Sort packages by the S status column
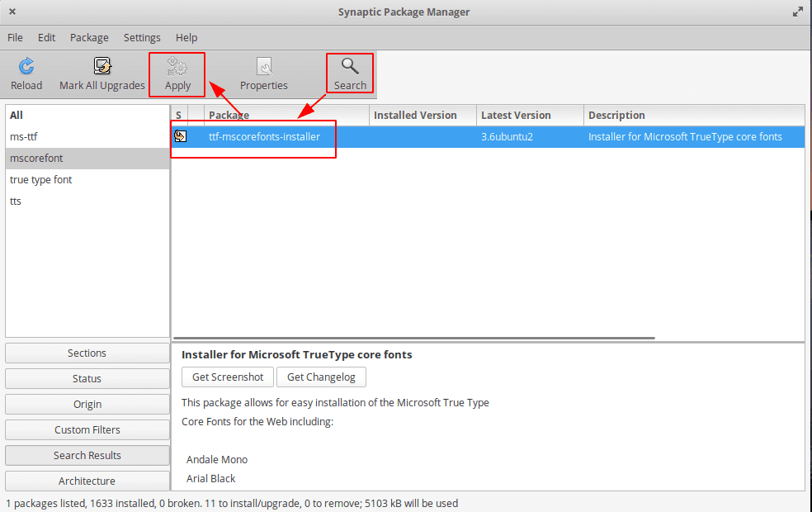Image resolution: width=812 pixels, height=512 pixels. pyautogui.click(x=177, y=115)
